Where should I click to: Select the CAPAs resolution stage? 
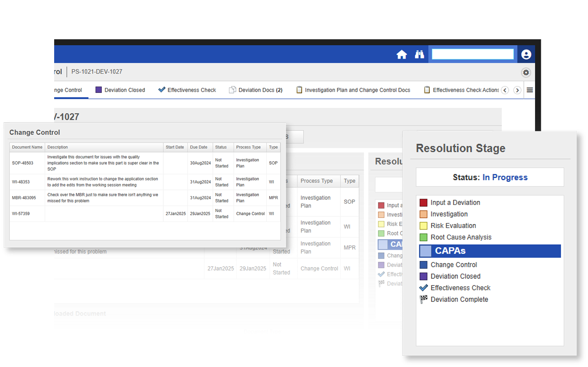tap(450, 251)
